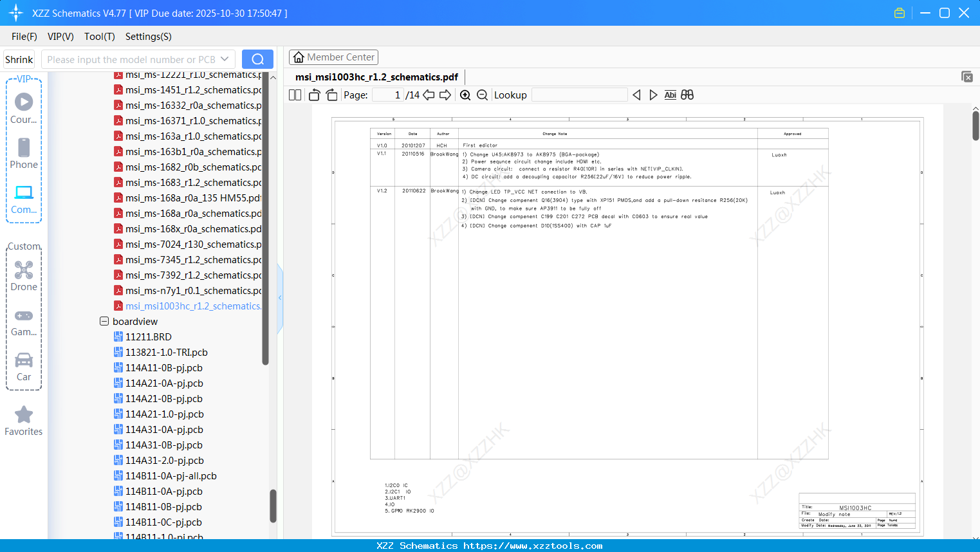Click the shopping bag icon in title bar

[900, 13]
